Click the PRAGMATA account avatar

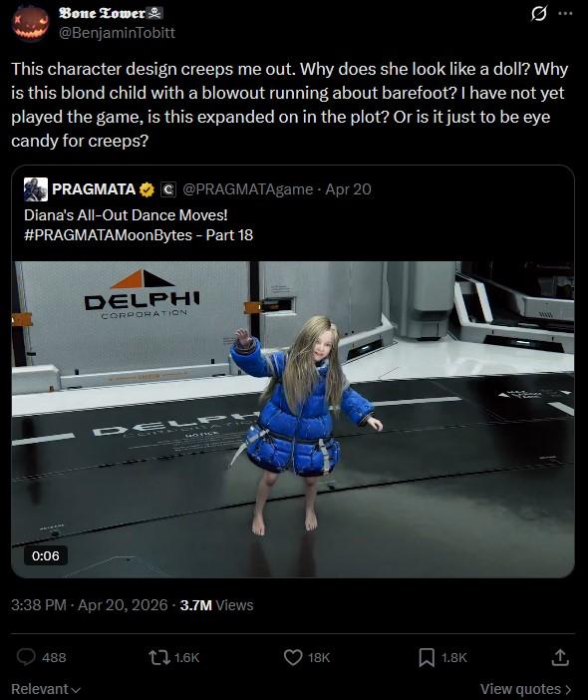point(36,189)
